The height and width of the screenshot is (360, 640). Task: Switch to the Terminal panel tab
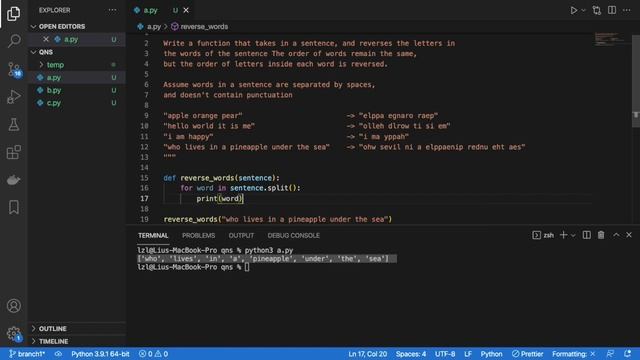click(153, 236)
